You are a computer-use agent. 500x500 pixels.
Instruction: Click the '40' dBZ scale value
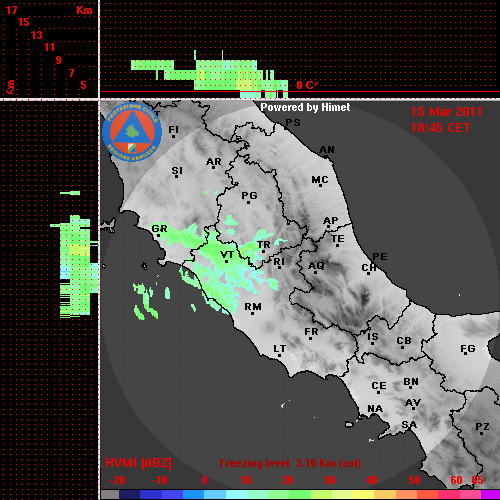372,480
